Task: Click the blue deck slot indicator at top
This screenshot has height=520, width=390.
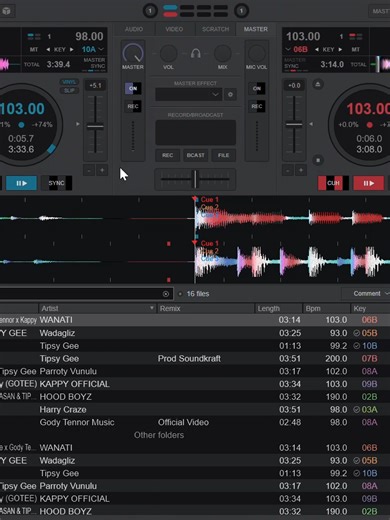Action: coord(170,7)
